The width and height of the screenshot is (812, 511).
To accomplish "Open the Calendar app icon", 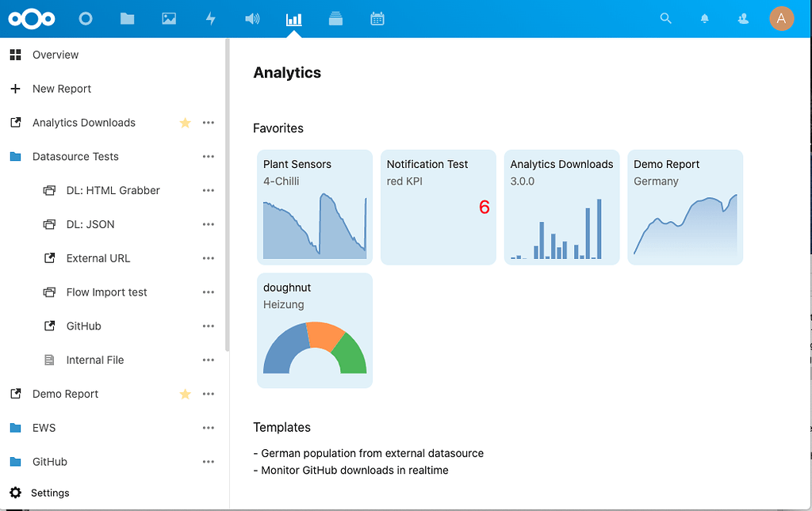I will 377,18.
